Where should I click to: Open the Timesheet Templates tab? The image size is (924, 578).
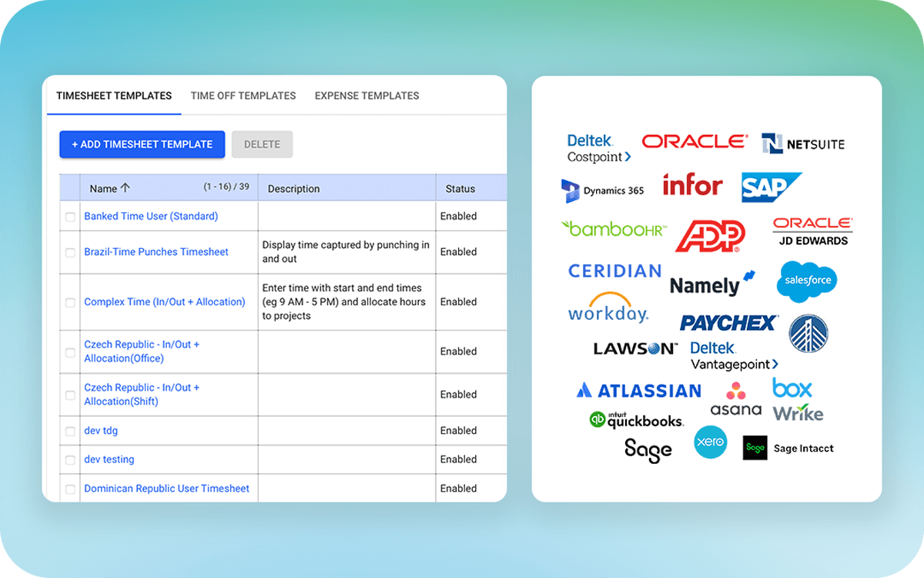pyautogui.click(x=114, y=96)
